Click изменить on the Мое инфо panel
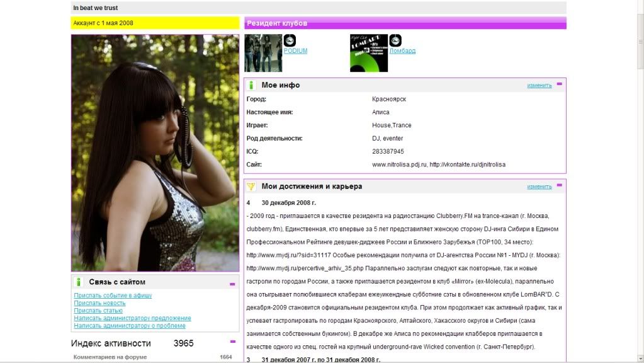This screenshot has width=644, height=363. coord(540,84)
